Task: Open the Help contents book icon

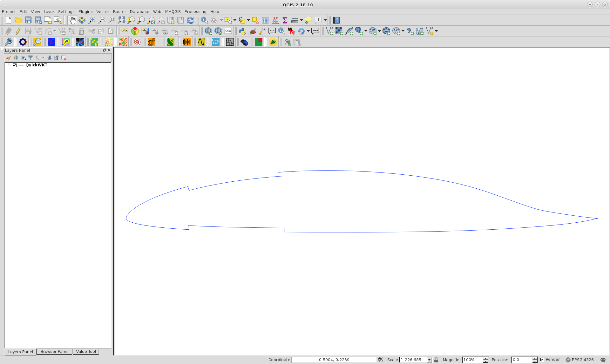Action: click(x=336, y=20)
